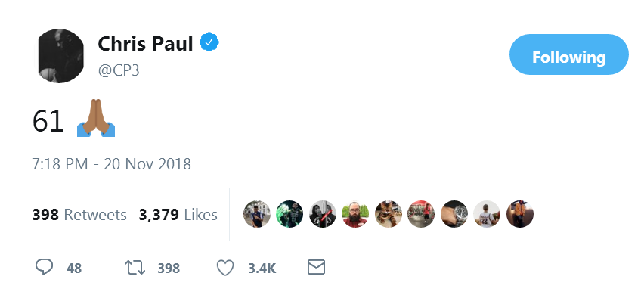Click the blue verified badge

(209, 42)
